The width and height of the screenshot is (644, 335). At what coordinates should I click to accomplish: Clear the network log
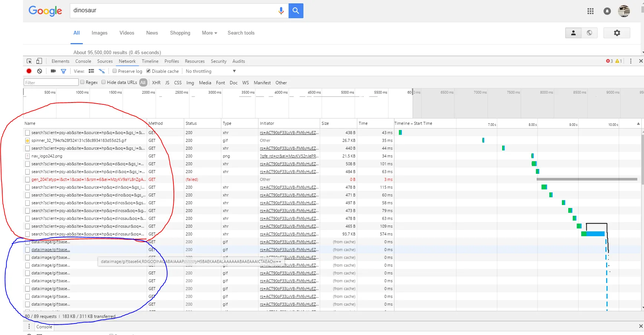click(x=39, y=71)
